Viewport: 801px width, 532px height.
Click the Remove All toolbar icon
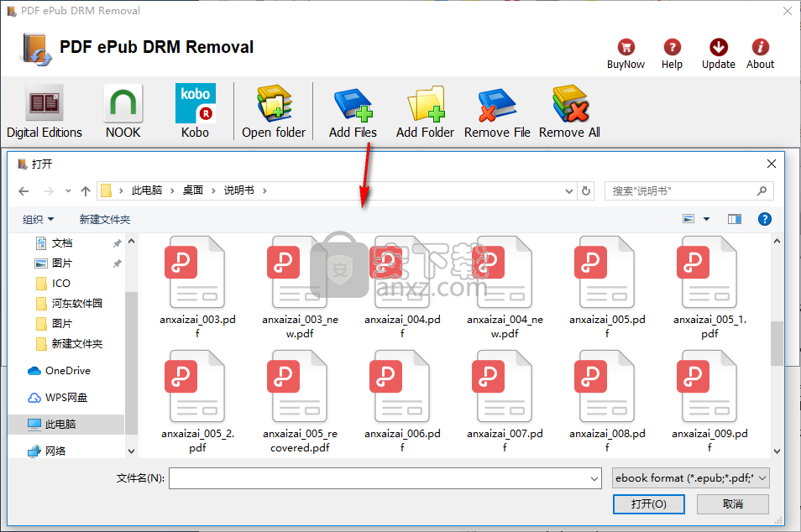[x=569, y=112]
